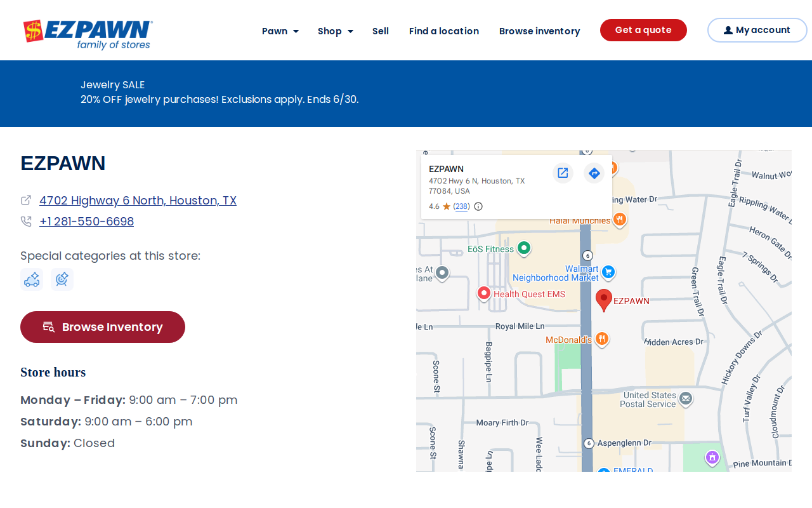Click the directions icon on the map card

(x=594, y=173)
